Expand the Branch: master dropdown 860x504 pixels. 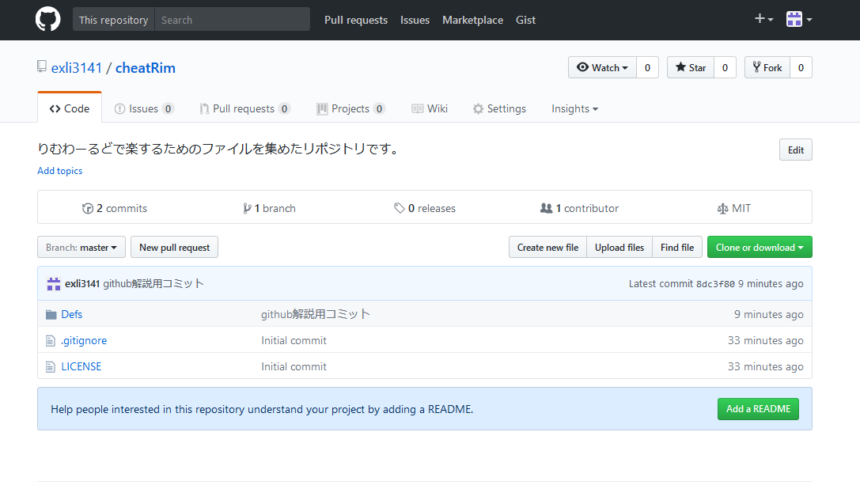[81, 248]
